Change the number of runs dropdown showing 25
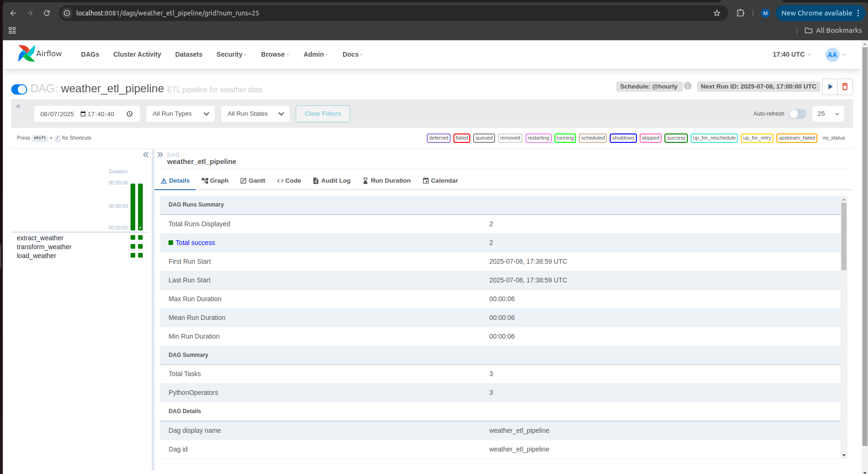The width and height of the screenshot is (868, 474). coord(828,114)
